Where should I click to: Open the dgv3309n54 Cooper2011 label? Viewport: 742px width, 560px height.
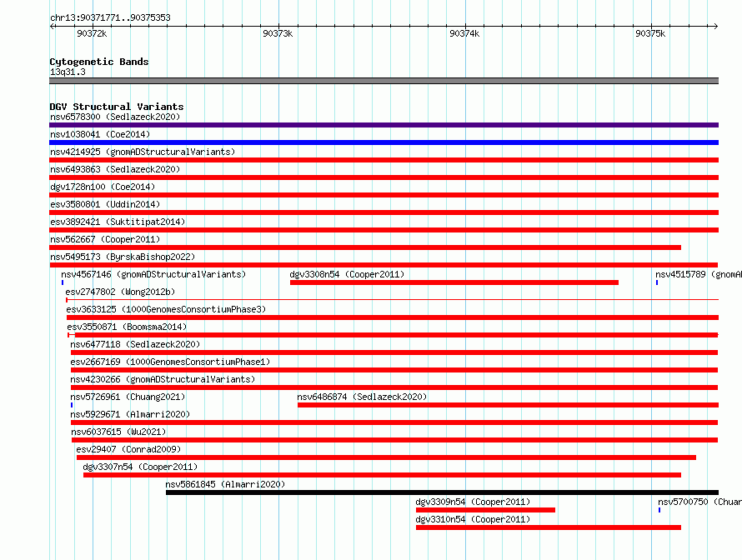(473, 502)
